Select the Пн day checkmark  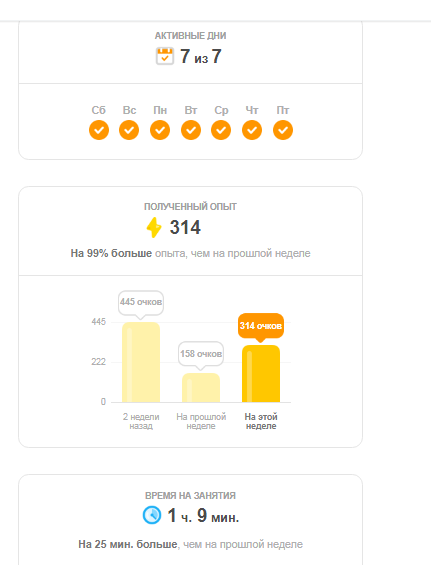(x=160, y=130)
